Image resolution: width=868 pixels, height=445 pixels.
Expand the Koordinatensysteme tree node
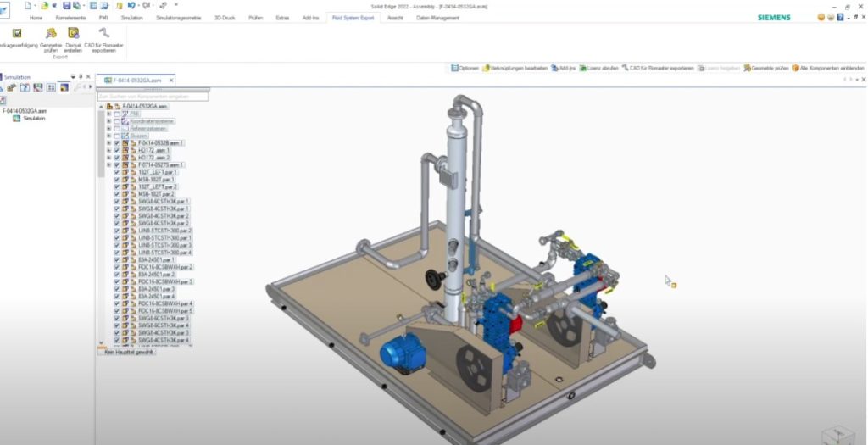tap(109, 121)
